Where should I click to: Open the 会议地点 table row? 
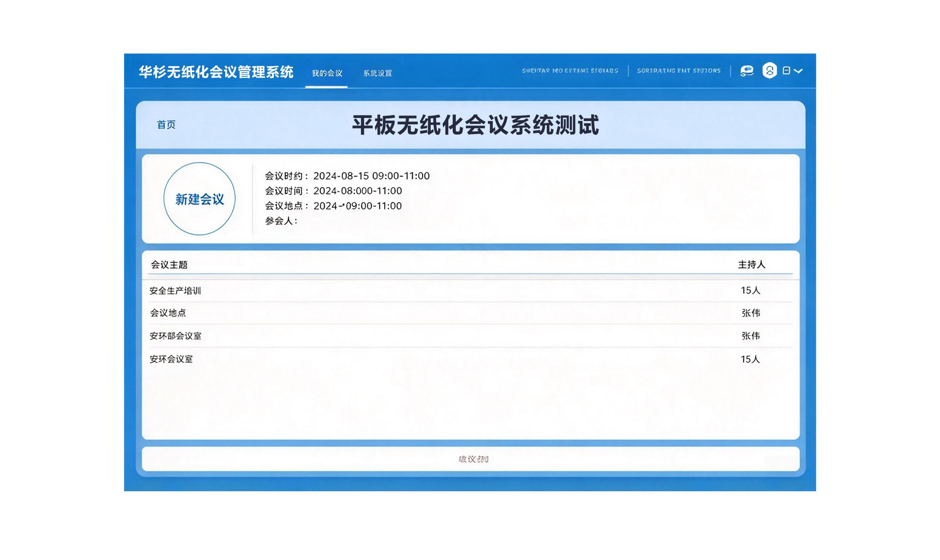point(471,313)
